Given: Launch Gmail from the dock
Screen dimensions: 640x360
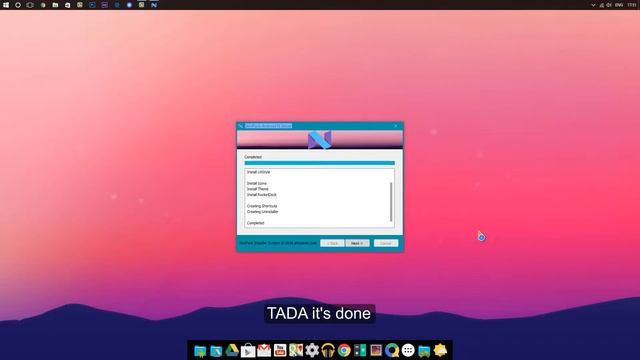Looking at the screenshot, I should pos(264,350).
